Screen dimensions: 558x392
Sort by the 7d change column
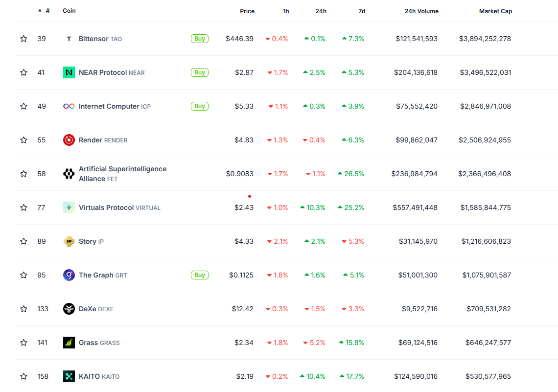pos(362,11)
